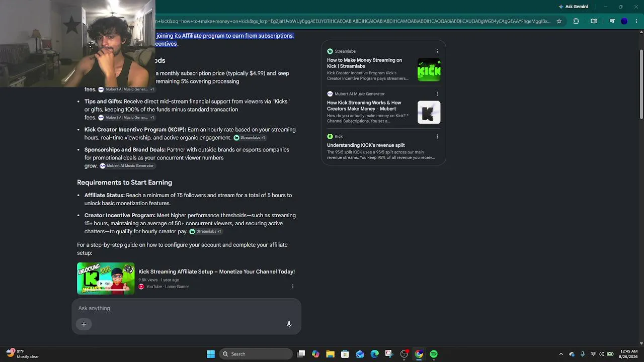
Task: Open 'How Kick Streaming Works & How Creators Make Money' link
Action: pos(364,106)
